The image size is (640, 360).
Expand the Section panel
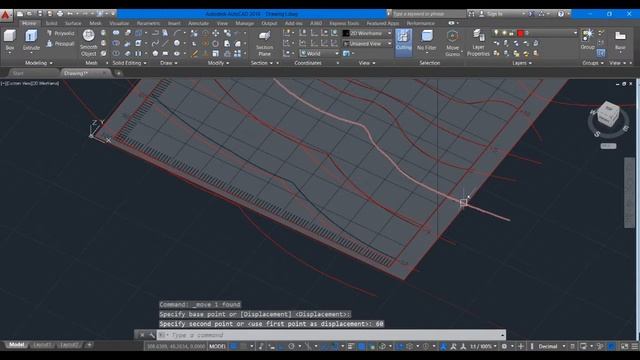point(262,63)
